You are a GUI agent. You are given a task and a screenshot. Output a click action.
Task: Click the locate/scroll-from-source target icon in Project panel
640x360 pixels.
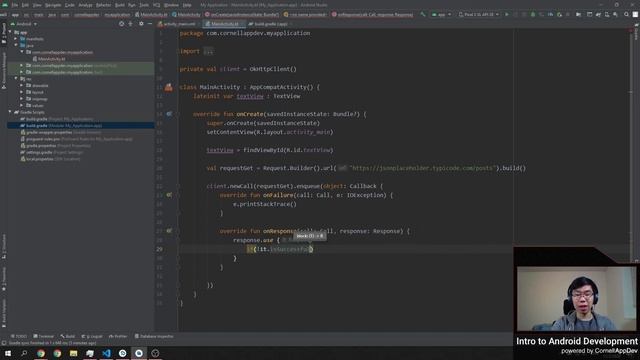(121, 24)
